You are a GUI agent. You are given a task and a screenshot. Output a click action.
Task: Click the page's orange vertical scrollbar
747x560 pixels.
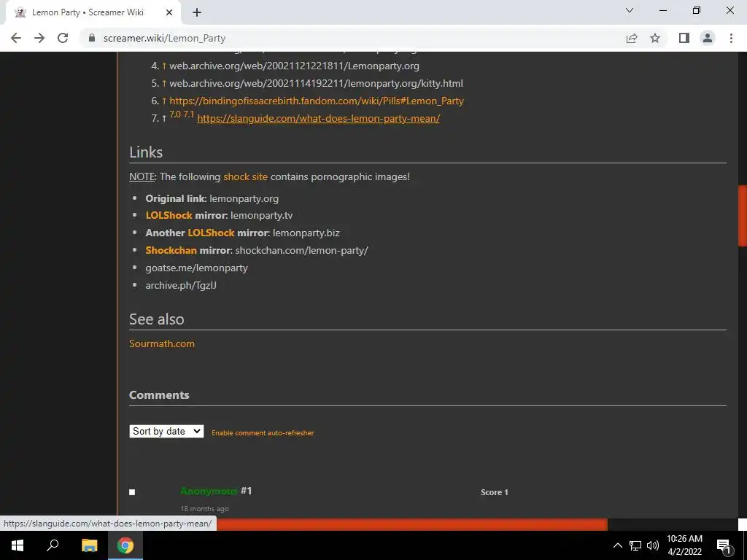click(x=742, y=216)
